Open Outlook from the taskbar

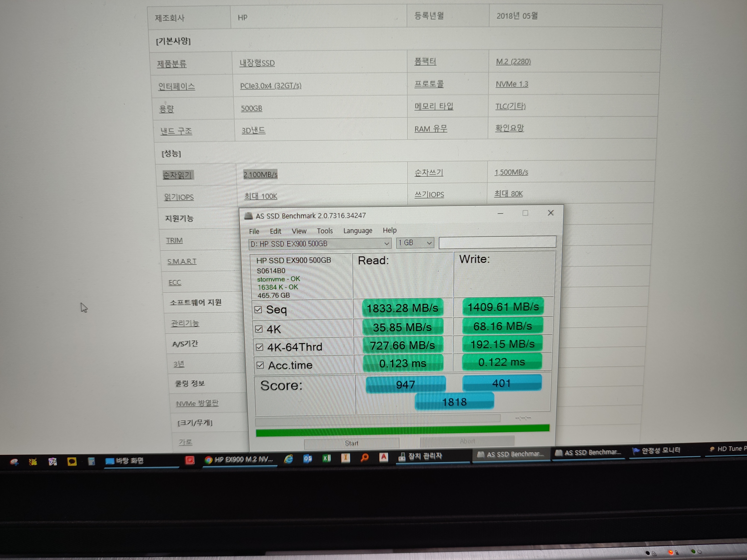[x=308, y=459]
